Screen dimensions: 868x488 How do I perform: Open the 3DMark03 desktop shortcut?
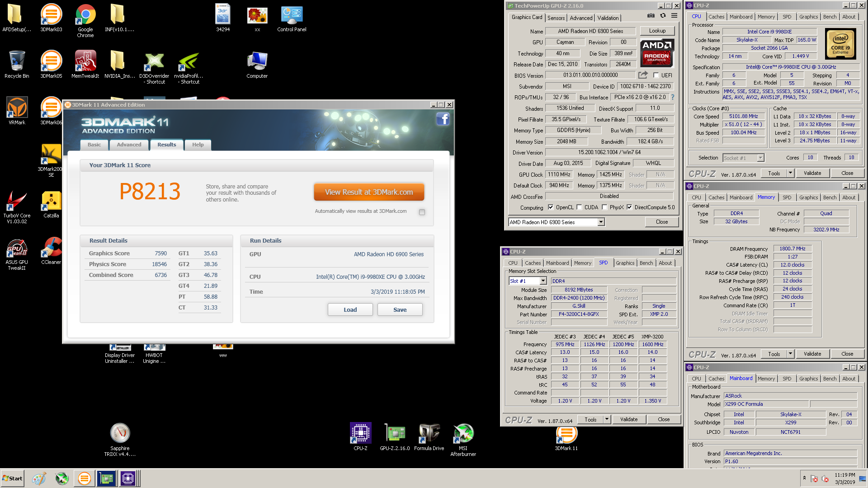[51, 18]
